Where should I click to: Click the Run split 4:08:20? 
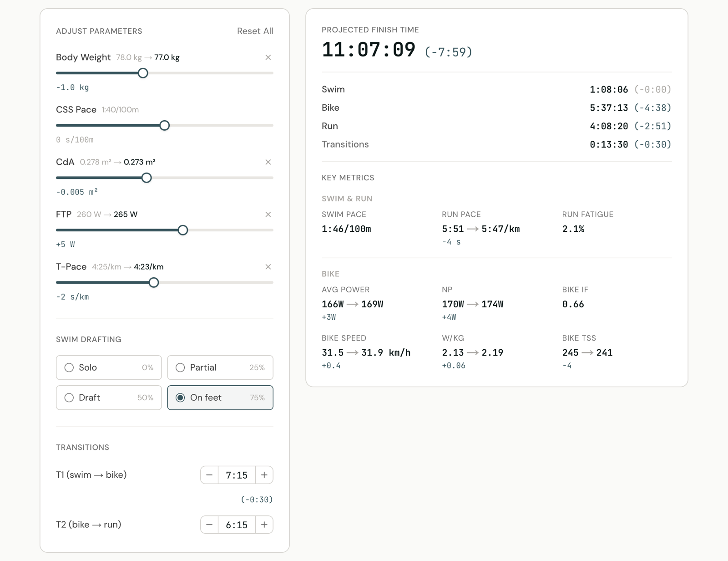pos(609,126)
